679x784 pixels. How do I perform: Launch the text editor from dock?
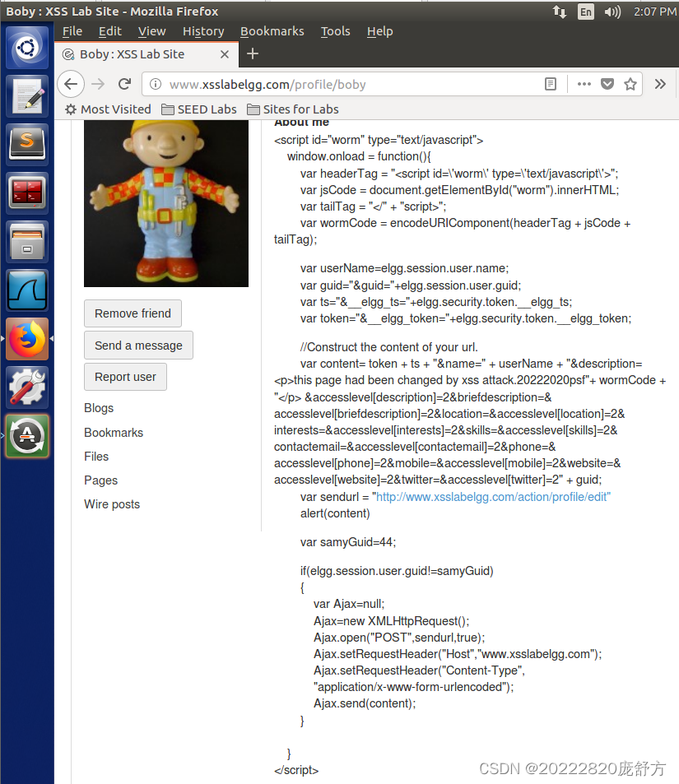[27, 96]
